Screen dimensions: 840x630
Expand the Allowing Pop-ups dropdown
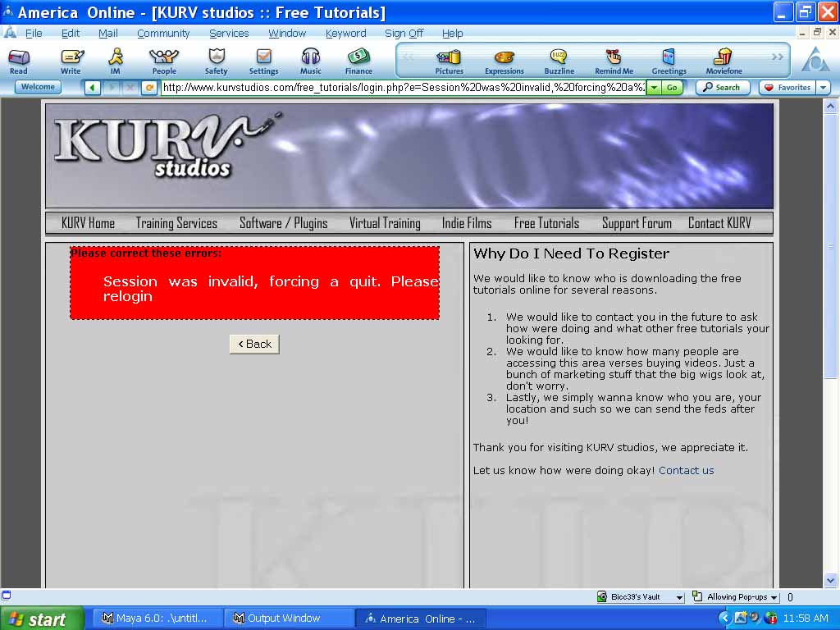point(774,598)
